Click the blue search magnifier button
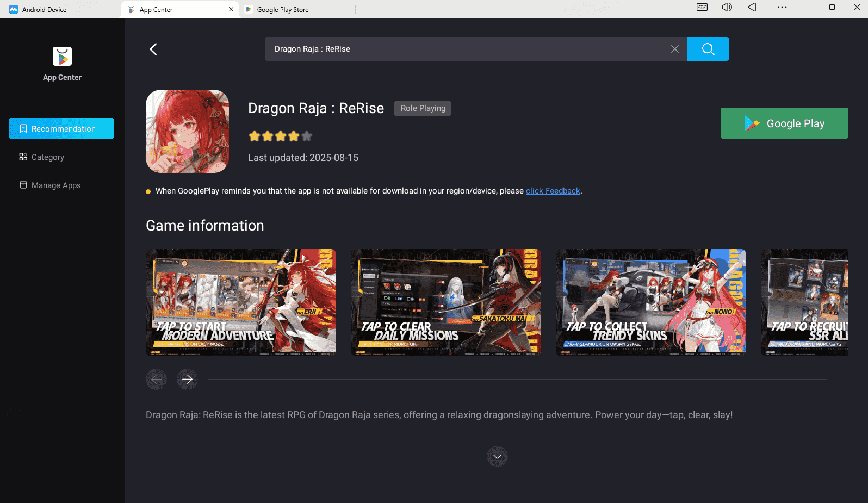This screenshot has width=868, height=503. click(x=708, y=49)
